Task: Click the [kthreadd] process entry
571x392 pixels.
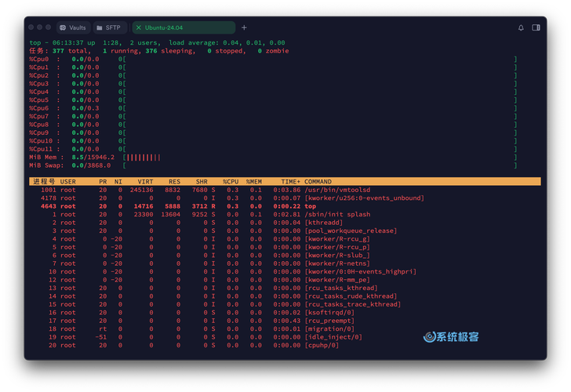Action: coord(326,223)
